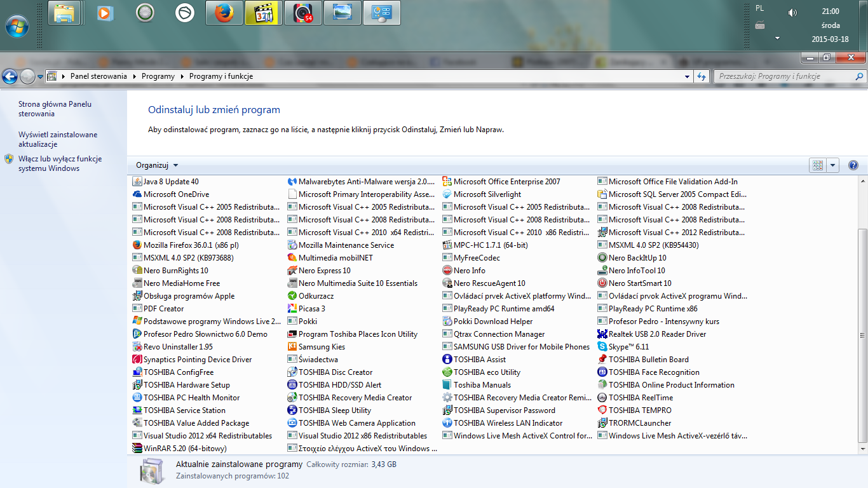The image size is (868, 488).
Task: Click Programy breadcrumb
Action: coord(158,76)
